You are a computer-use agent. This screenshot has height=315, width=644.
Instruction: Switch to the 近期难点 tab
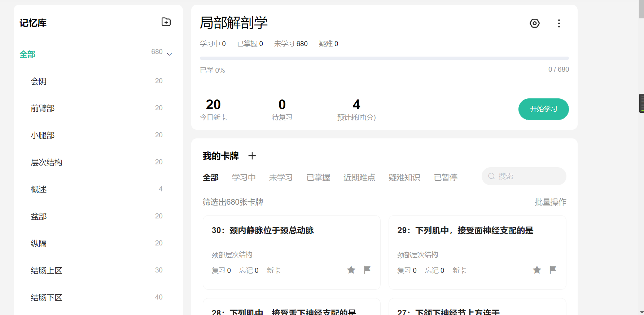tap(359, 177)
